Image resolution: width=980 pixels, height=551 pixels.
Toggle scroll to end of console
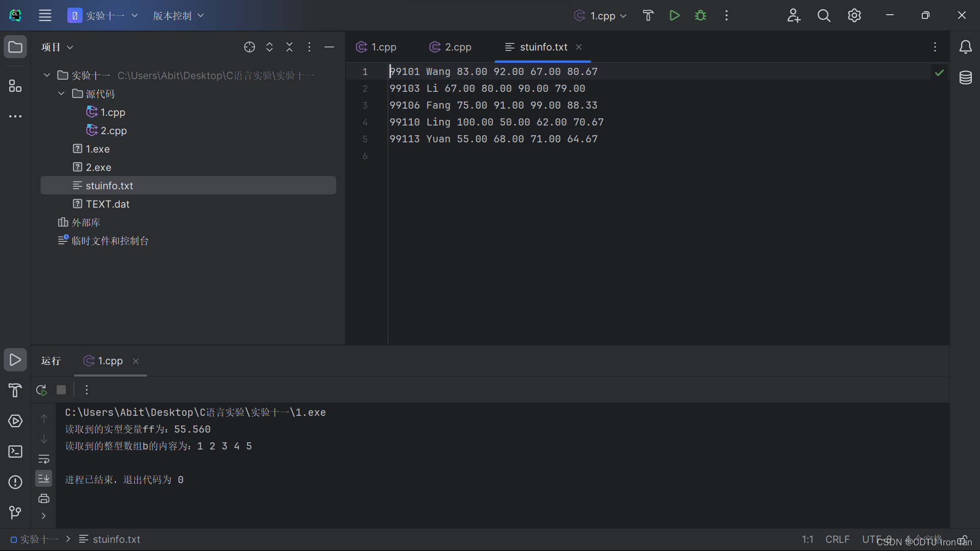click(44, 479)
